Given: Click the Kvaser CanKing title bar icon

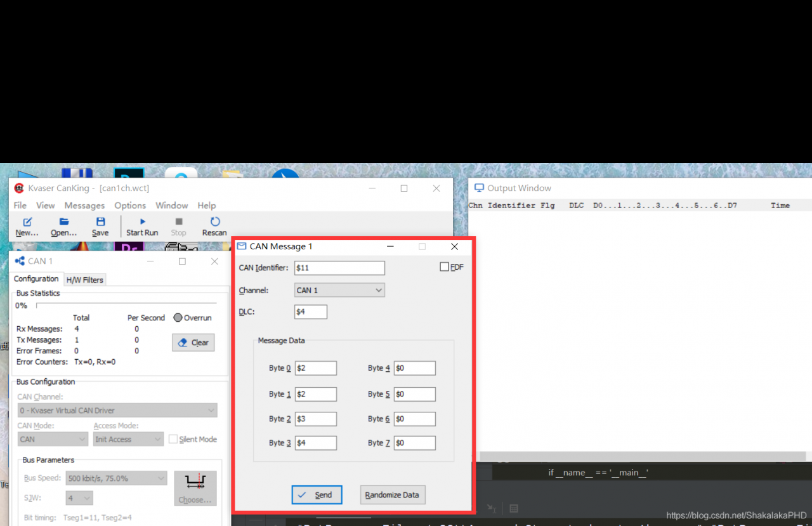Looking at the screenshot, I should (19, 188).
